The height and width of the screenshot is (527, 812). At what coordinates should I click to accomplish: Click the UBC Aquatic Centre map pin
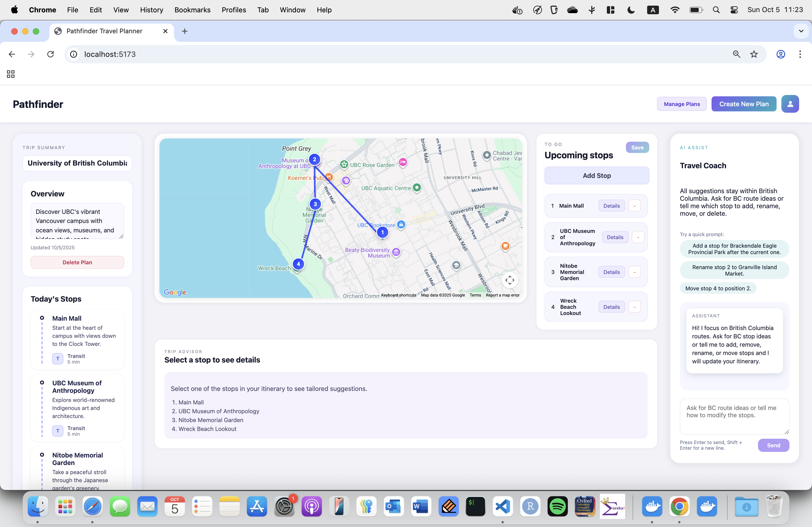tap(416, 187)
